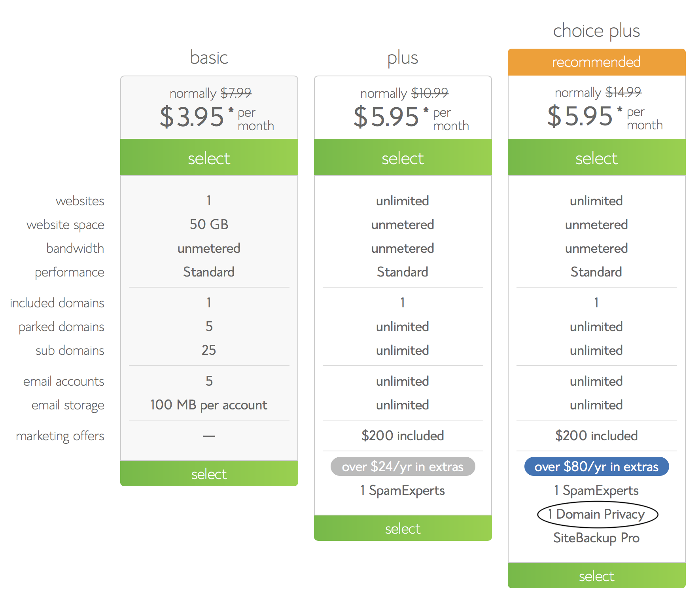Click the strikethrough $14.99 normal price
Screen dimensions: 700x591
click(x=623, y=92)
